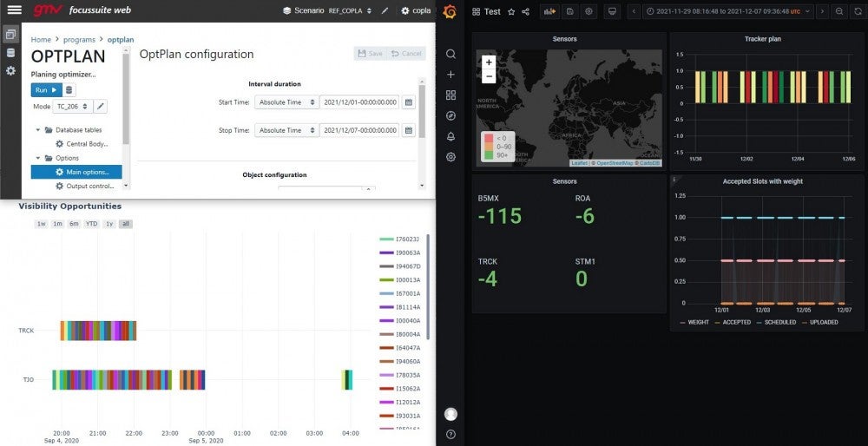Edit scenario with header pencil icon
Screen dimensions: 868x446
[385, 10]
